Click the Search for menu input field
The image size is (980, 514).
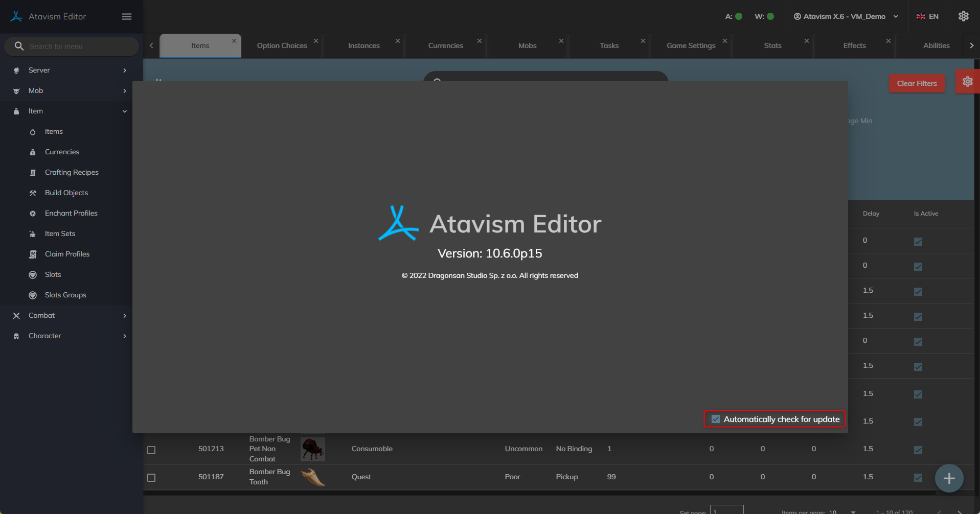pos(77,46)
